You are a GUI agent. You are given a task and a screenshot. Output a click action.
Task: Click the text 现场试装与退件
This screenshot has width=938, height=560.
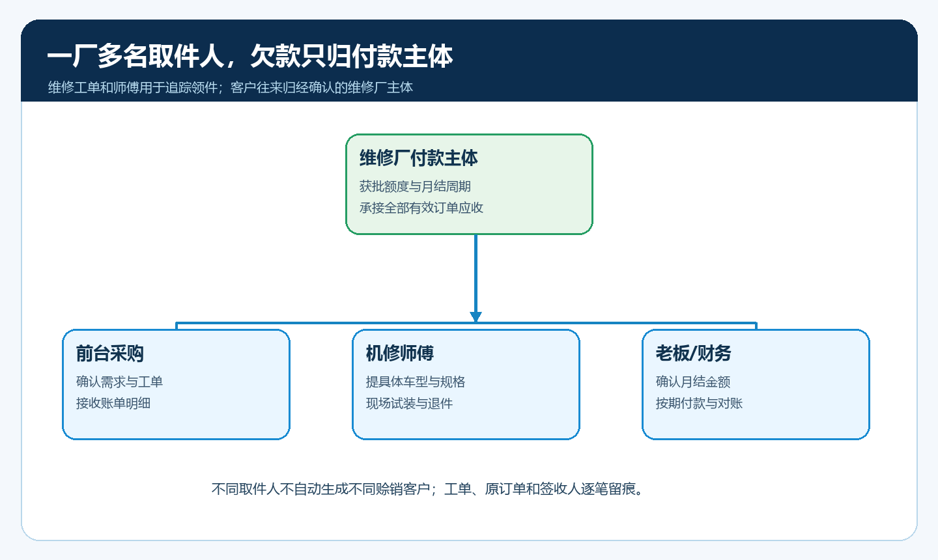(409, 403)
